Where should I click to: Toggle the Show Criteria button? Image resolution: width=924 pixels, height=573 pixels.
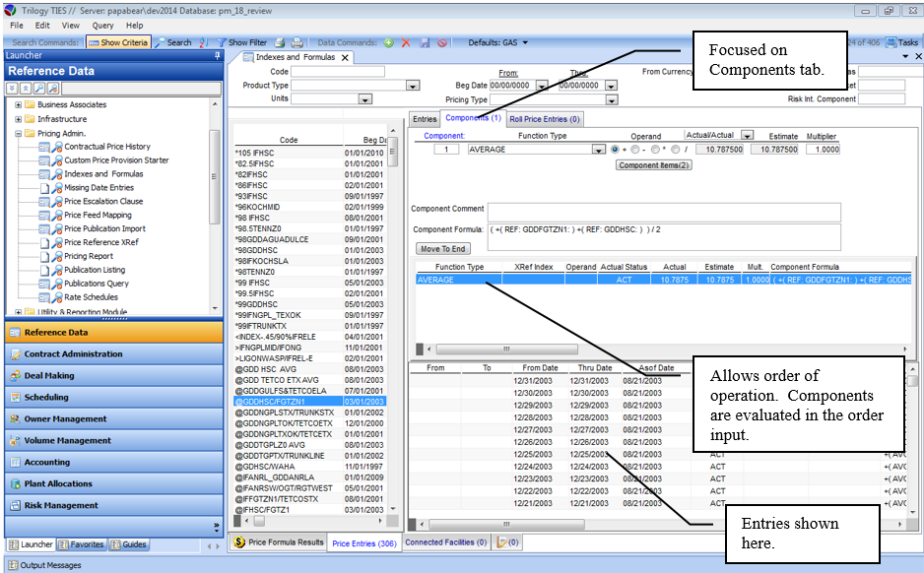click(x=118, y=42)
